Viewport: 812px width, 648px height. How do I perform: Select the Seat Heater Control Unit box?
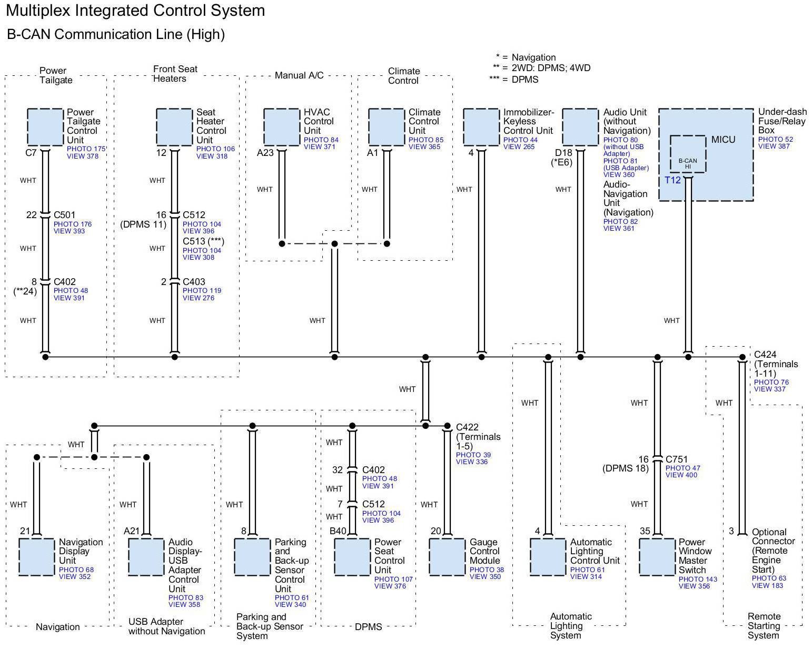click(174, 127)
